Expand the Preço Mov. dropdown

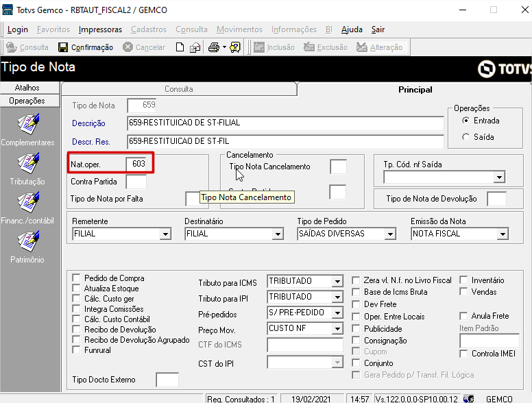(x=337, y=328)
